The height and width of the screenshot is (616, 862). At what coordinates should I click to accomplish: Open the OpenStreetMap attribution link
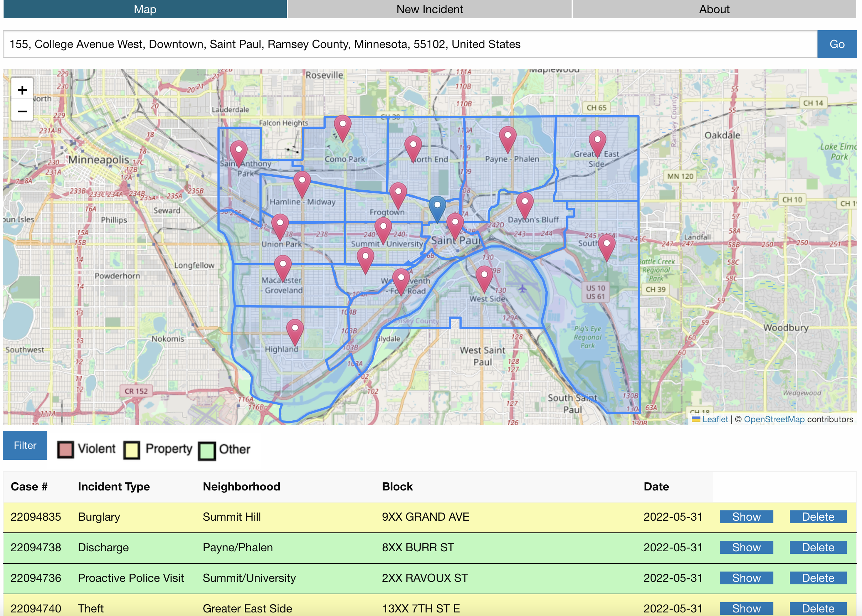tap(774, 419)
